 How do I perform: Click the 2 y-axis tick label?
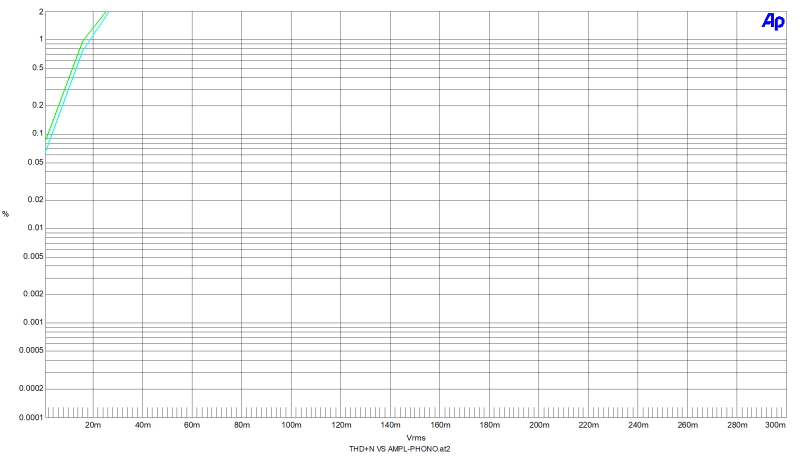pyautogui.click(x=41, y=12)
